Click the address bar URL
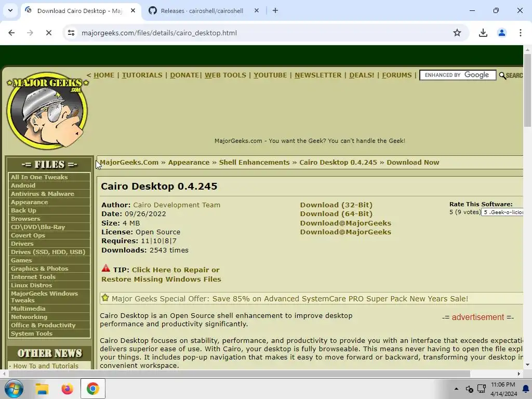This screenshot has height=399, width=532. click(x=159, y=33)
